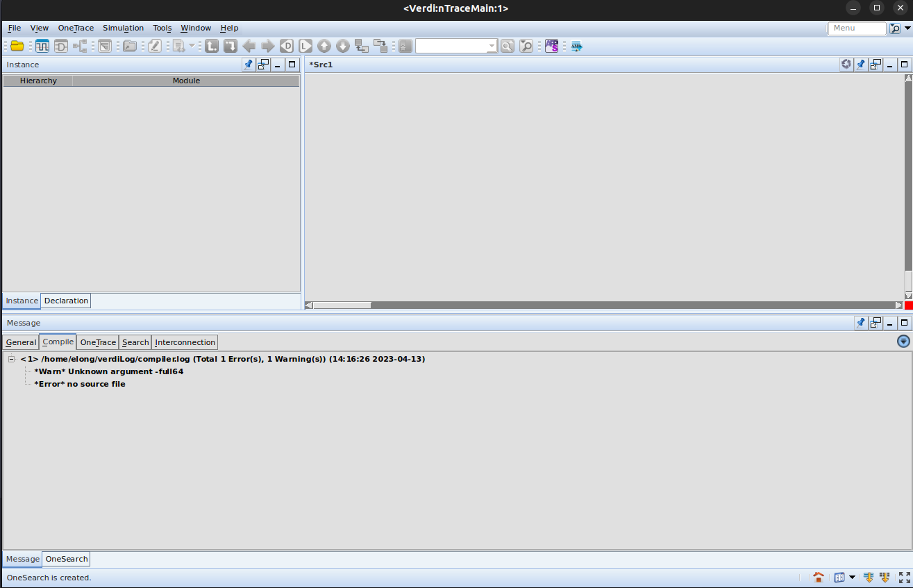Click the APS icon in toolbar

coord(551,47)
